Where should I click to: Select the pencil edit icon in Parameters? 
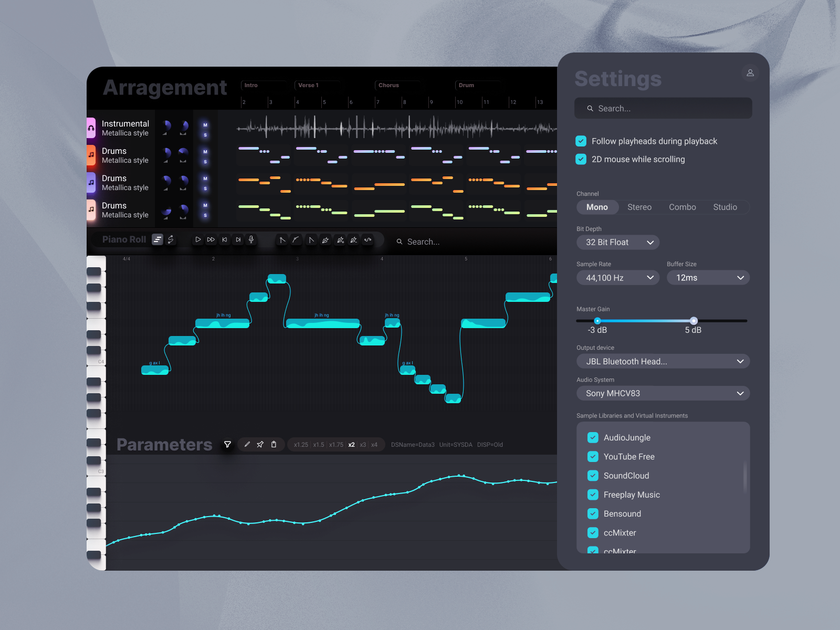[247, 444]
